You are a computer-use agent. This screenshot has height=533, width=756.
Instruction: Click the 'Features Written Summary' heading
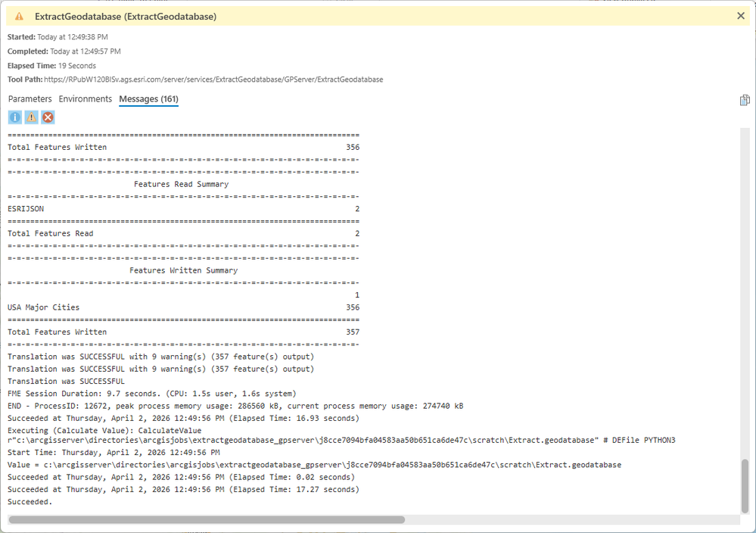tap(183, 270)
